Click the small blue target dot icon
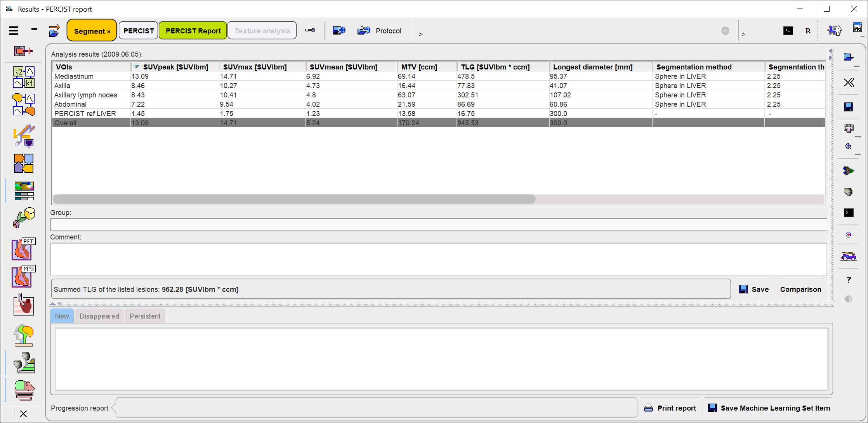 coord(849,234)
